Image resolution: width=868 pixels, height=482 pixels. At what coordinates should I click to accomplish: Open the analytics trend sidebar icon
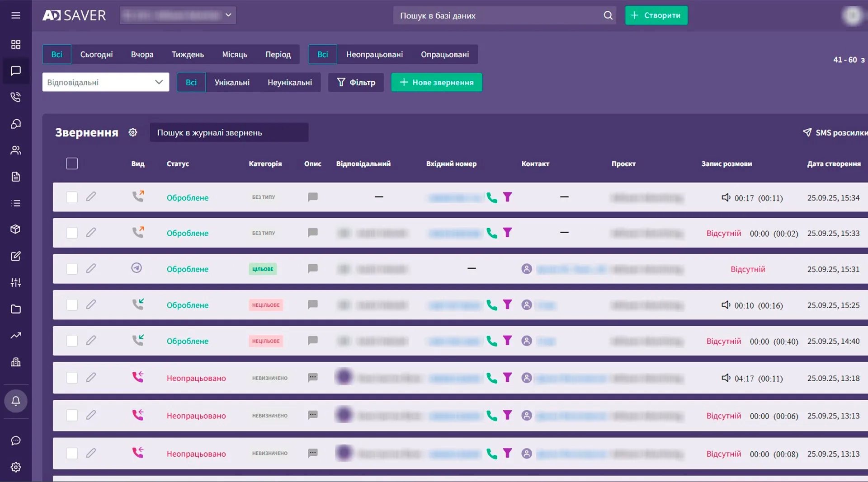coord(16,335)
